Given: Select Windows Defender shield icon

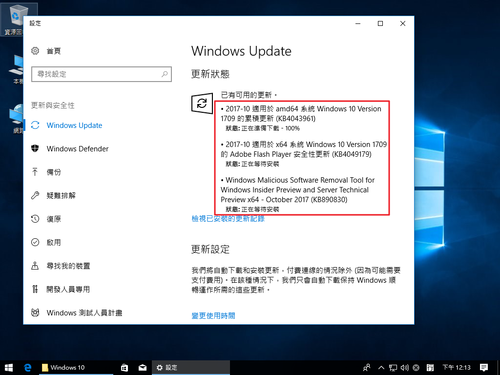Looking at the screenshot, I should point(35,148).
